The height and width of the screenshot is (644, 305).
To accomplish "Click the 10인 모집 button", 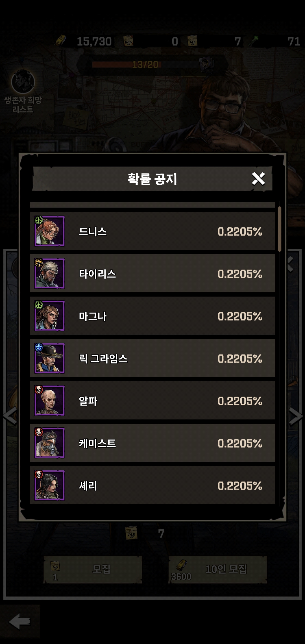I will point(218,570).
